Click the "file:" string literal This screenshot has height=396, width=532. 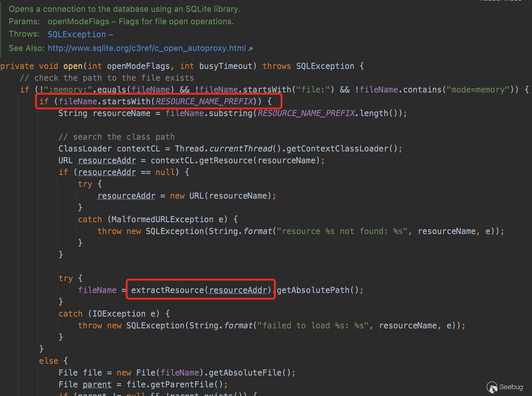click(x=313, y=90)
